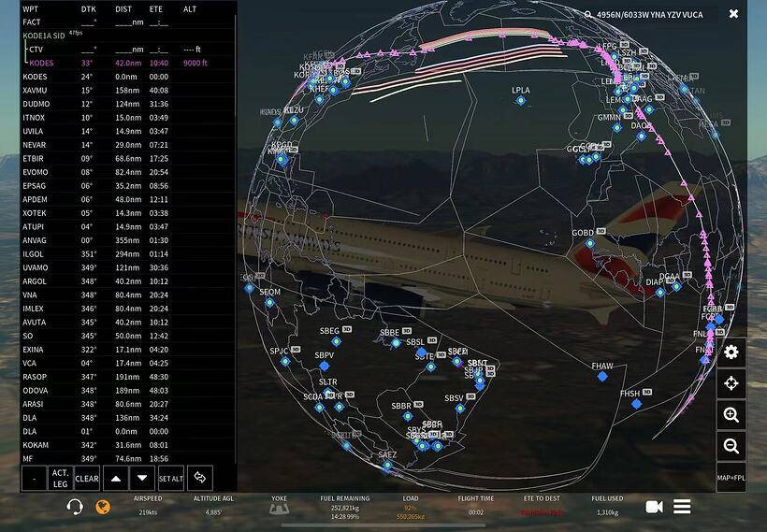Select the ILGOL waypoint row
Screen dimensions: 767x532
(x=127, y=254)
